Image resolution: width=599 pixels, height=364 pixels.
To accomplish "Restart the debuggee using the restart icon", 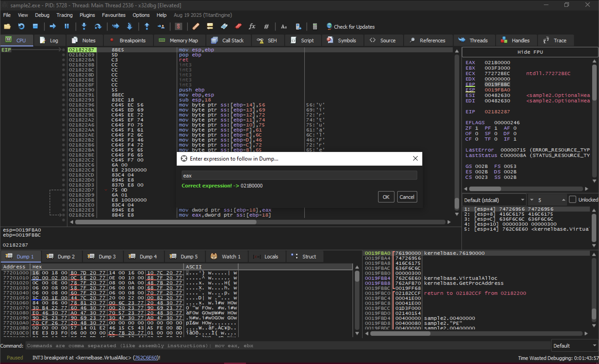I will tap(21, 26).
